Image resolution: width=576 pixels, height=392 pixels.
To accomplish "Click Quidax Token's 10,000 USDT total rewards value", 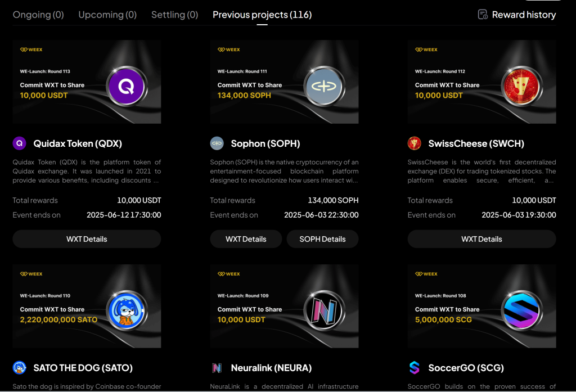I will [139, 200].
